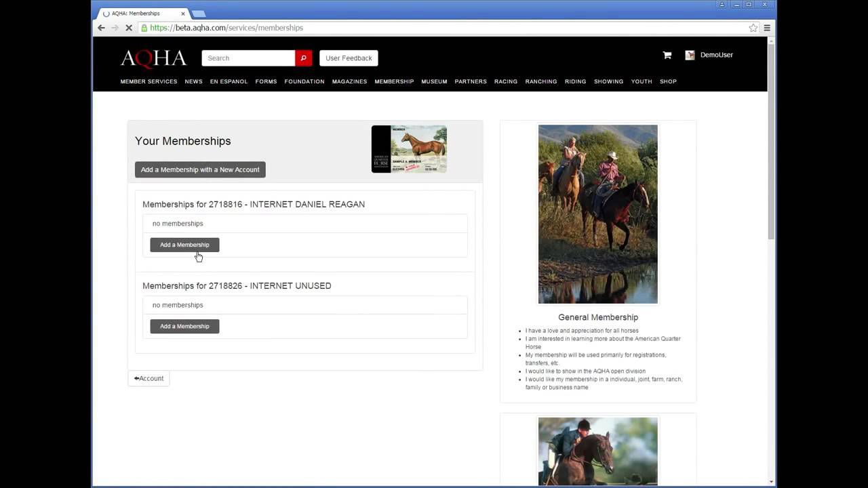Bookmark page with the star icon
This screenshot has height=488, width=868.
coord(753,28)
